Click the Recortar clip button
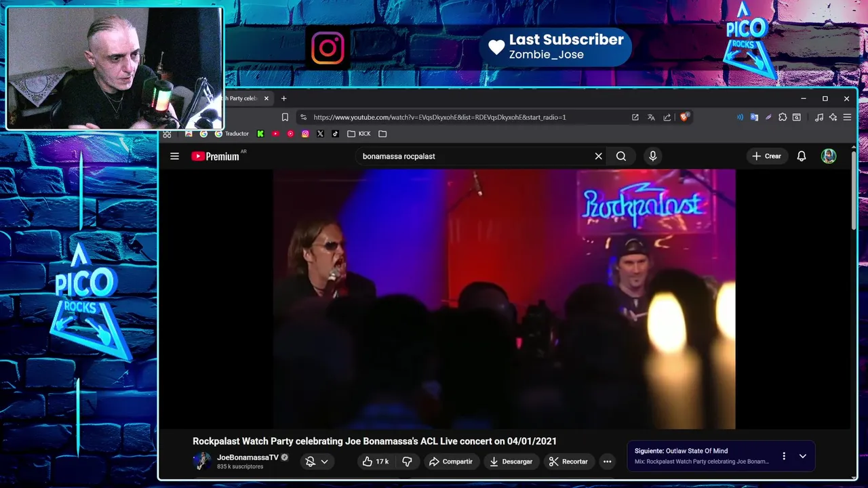The width and height of the screenshot is (868, 488). click(568, 462)
